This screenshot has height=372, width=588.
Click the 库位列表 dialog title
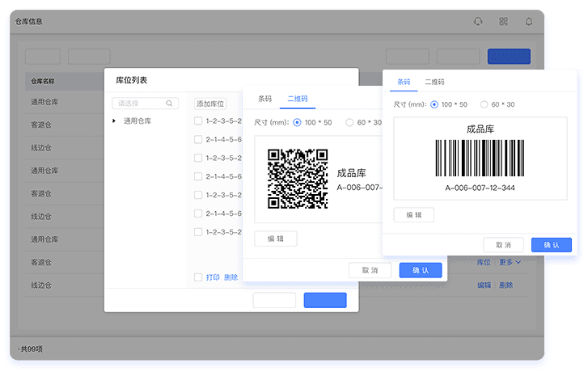(x=131, y=80)
